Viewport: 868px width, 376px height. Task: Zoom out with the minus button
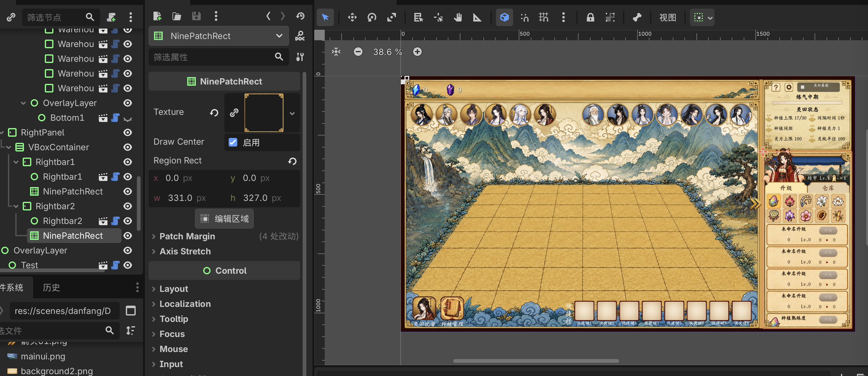pyautogui.click(x=358, y=52)
